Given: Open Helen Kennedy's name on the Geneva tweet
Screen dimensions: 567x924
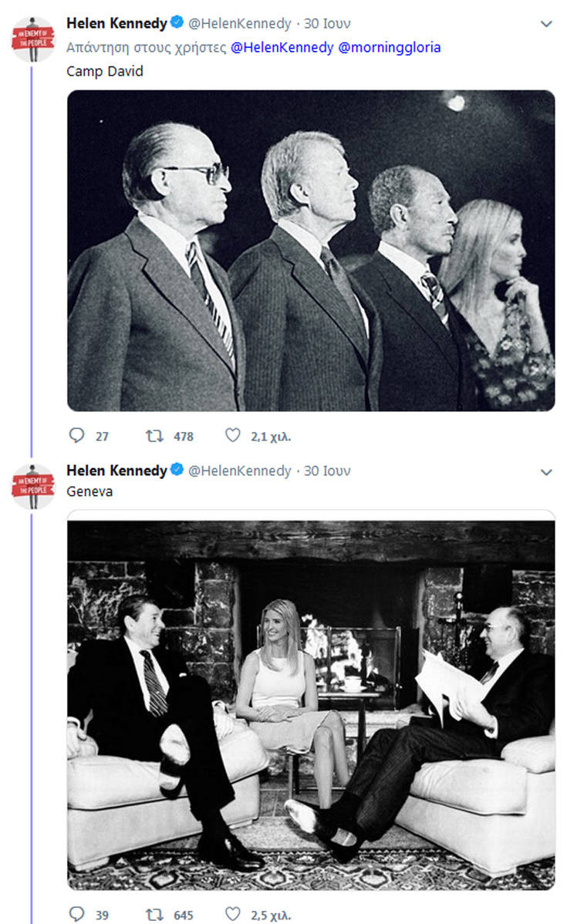Looking at the screenshot, I should (116, 470).
